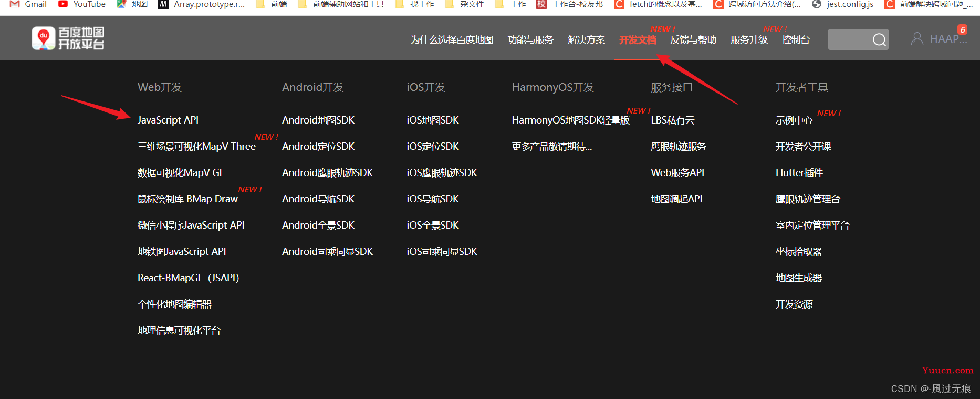This screenshot has width=980, height=399.
Task: Expand the 找工作 bookmarks folder
Action: pyautogui.click(x=415, y=4)
